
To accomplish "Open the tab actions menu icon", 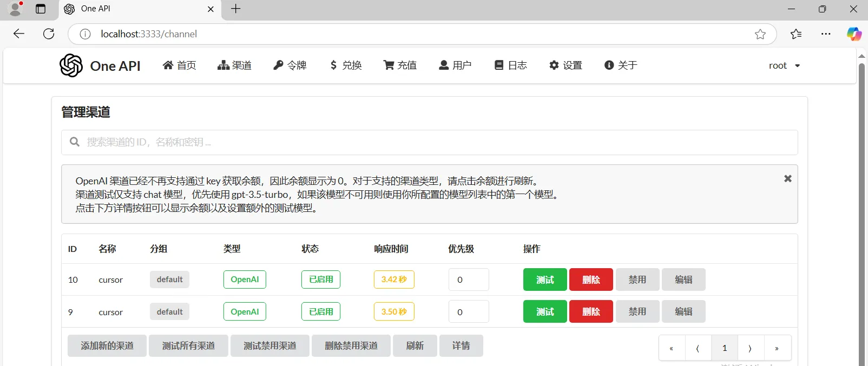I will pyautogui.click(x=41, y=9).
